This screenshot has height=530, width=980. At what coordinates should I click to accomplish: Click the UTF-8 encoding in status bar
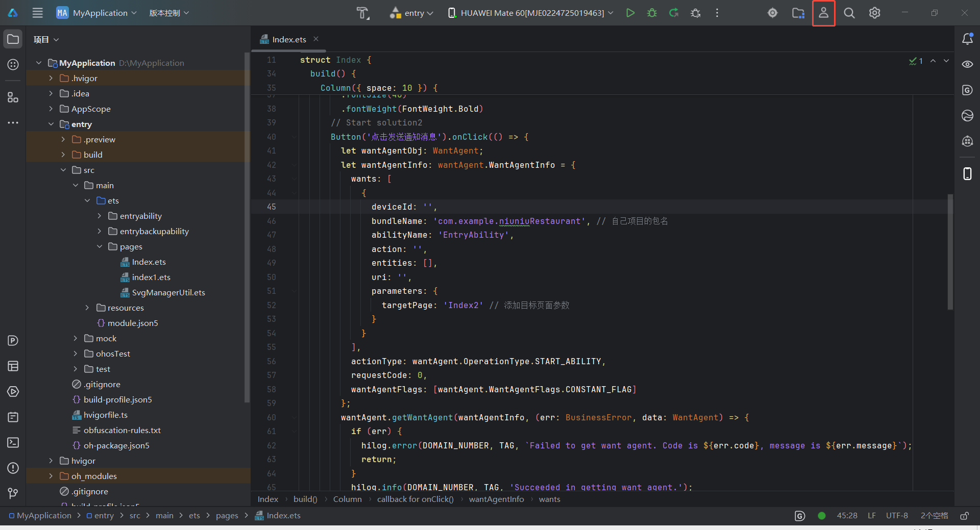(896, 516)
